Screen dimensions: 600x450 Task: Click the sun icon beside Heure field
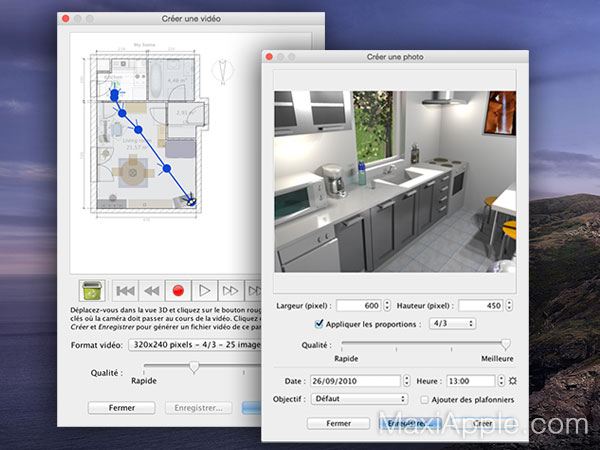[512, 381]
